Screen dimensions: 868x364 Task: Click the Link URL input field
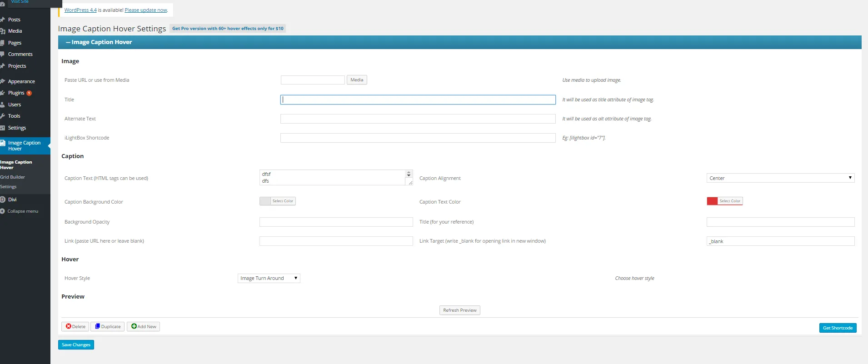pos(336,241)
